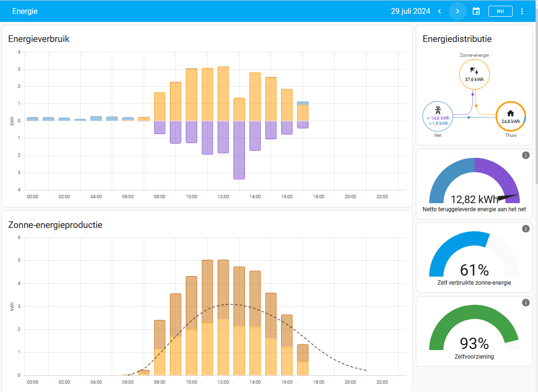Click the 29 juli 2024 date label

click(x=410, y=11)
